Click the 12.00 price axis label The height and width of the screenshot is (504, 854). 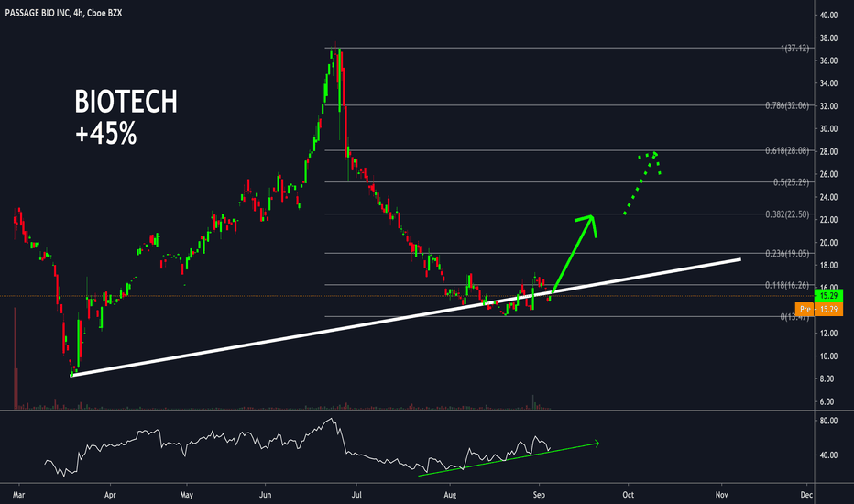[x=828, y=334]
